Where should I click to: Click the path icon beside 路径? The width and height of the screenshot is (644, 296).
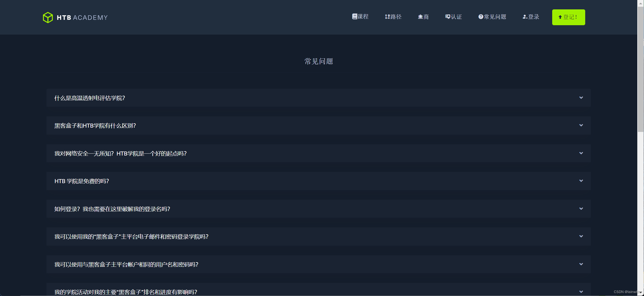[x=387, y=17]
